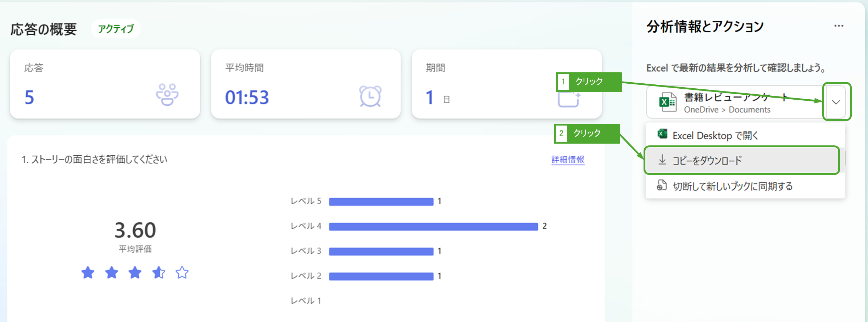868x322 pixels.
Task: Click the download arrow icon
Action: click(x=662, y=160)
